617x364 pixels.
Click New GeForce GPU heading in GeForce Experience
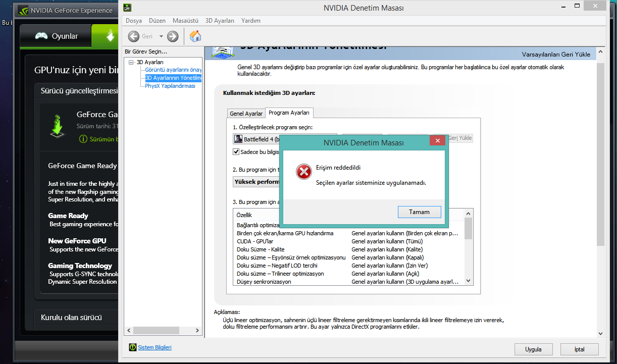click(77, 241)
